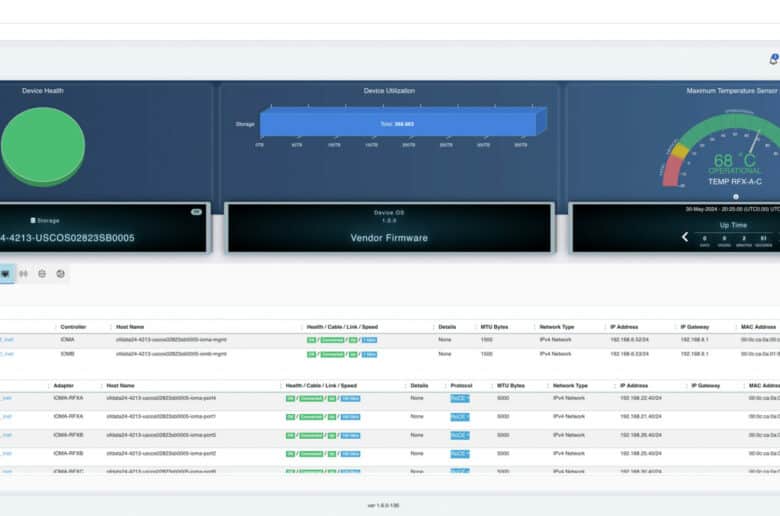Sort management table by MTU Bytes column
780x516 pixels.
coord(494,327)
